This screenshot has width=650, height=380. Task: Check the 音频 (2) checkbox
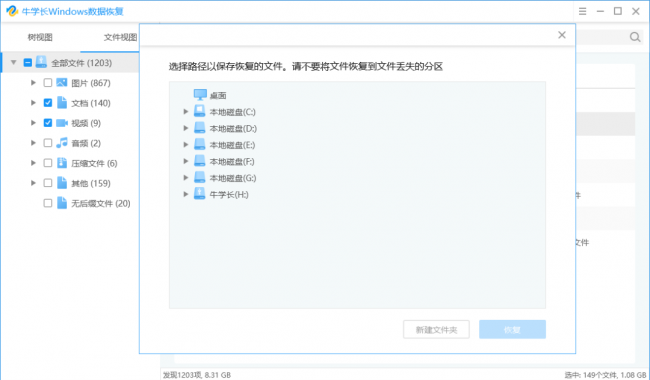[48, 143]
